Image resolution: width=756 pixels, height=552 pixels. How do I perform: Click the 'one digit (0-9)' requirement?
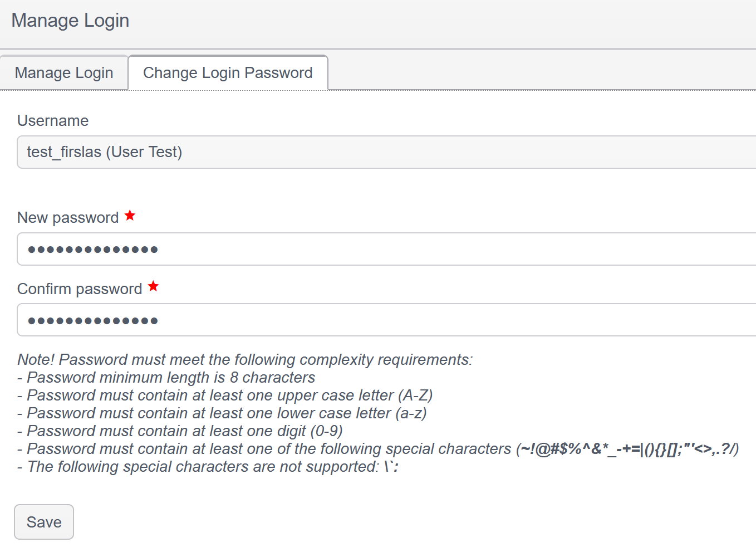point(180,431)
